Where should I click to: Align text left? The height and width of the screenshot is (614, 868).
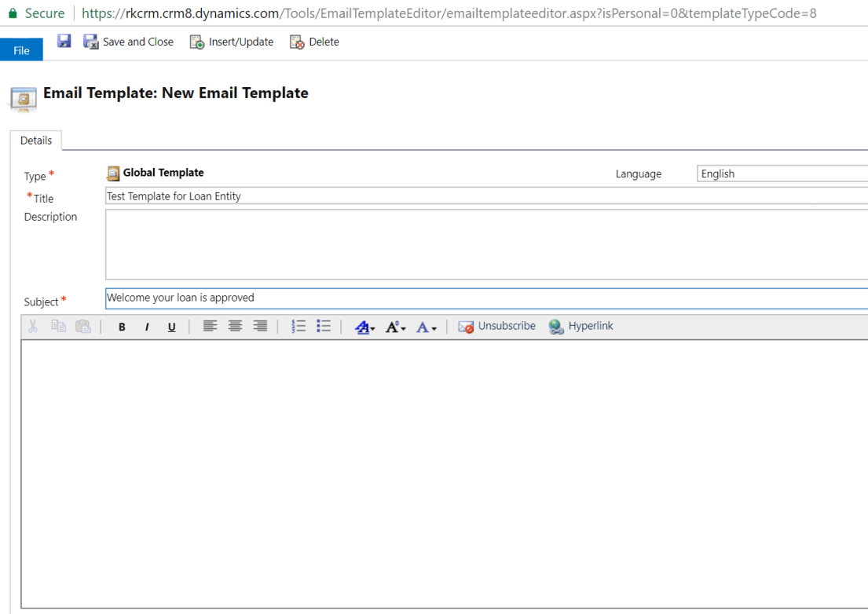pos(210,327)
